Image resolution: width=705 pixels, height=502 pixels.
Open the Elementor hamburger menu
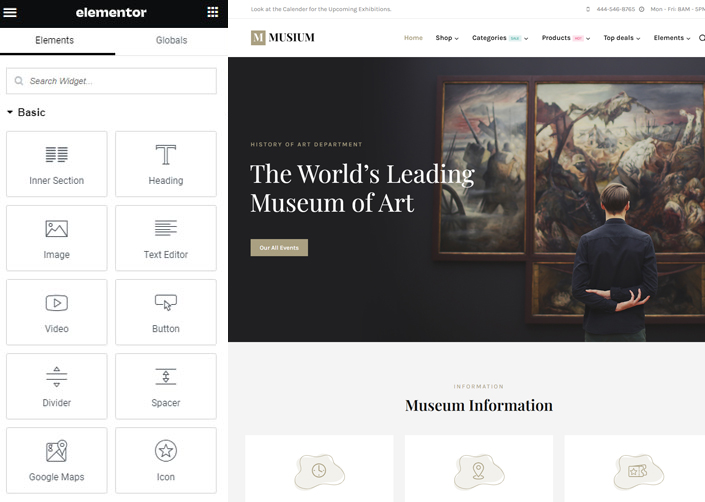(x=10, y=13)
